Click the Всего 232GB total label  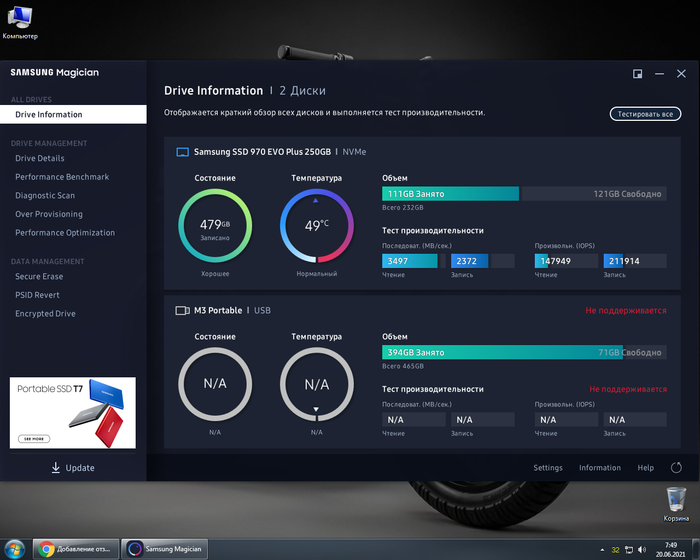(403, 208)
